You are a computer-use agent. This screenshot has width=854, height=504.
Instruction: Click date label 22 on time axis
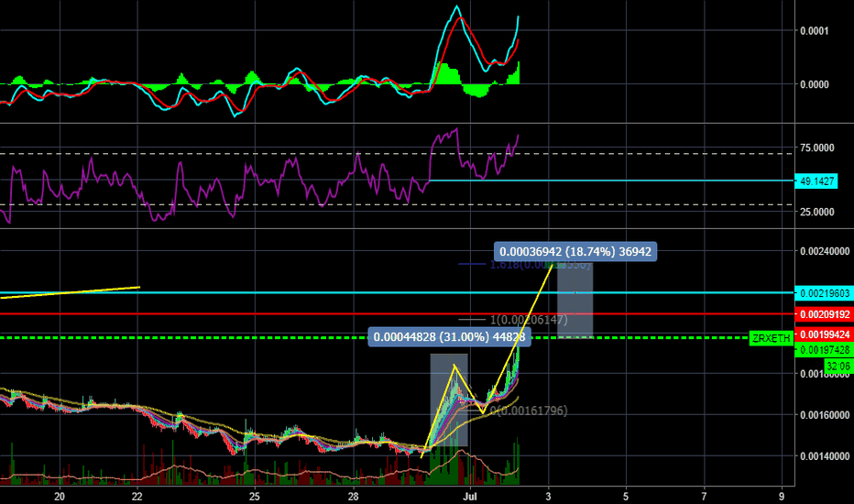pos(137,497)
